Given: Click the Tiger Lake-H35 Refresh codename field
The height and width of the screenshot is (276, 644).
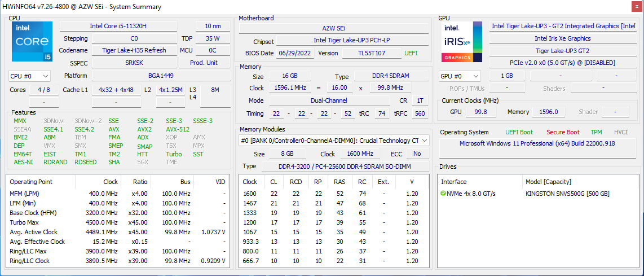Looking at the screenshot, I should (134, 50).
